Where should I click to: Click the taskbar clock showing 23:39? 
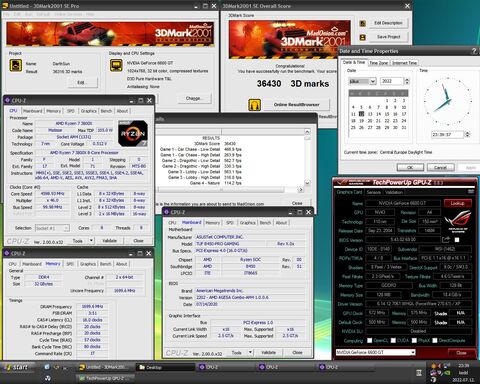coord(463,366)
